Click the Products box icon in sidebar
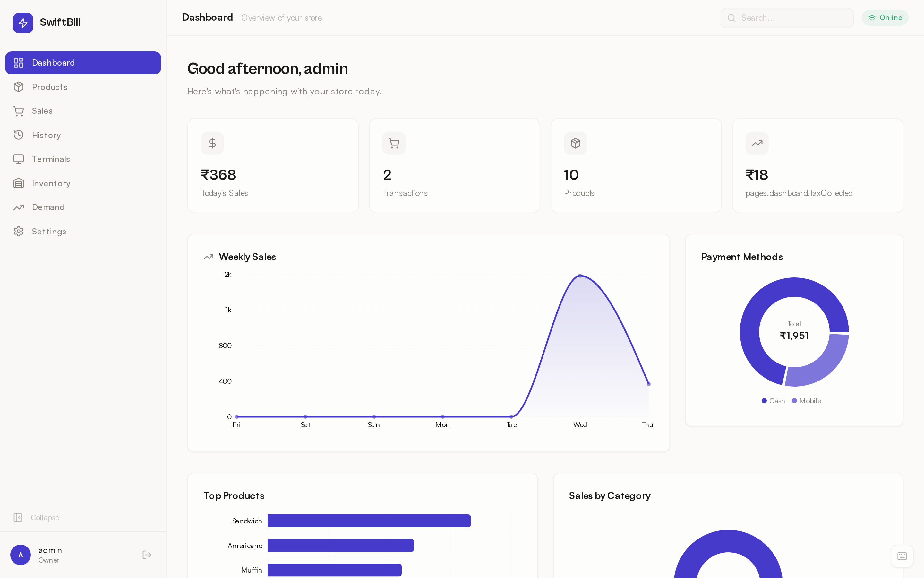 [x=18, y=87]
